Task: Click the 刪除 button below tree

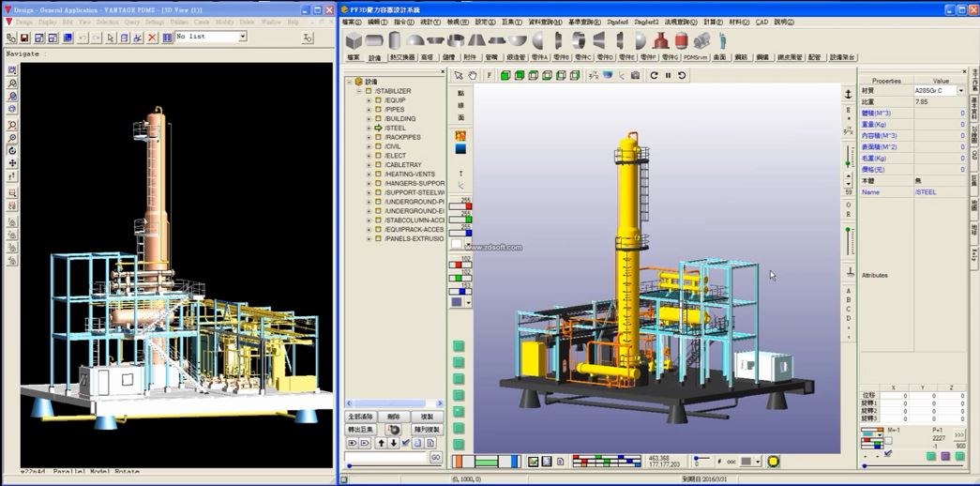Action: coord(395,417)
